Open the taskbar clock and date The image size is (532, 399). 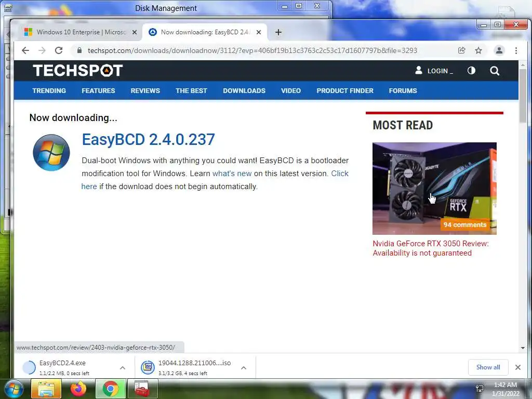click(x=506, y=389)
